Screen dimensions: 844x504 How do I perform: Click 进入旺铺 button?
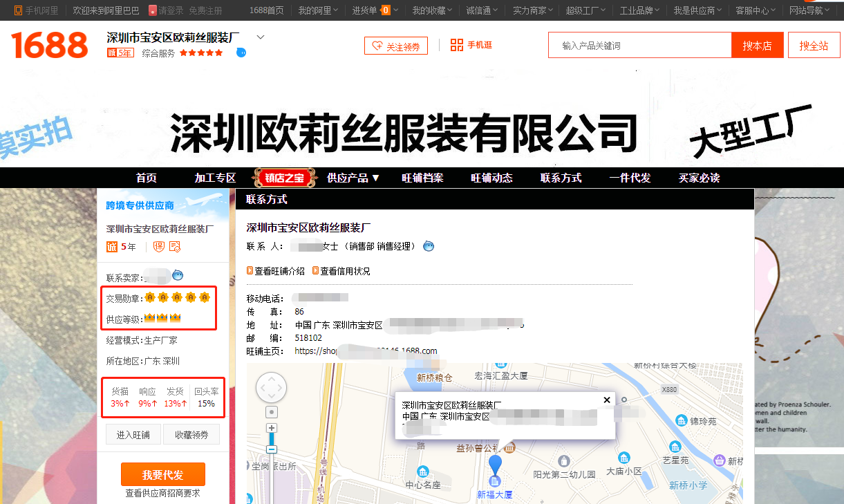point(133,434)
